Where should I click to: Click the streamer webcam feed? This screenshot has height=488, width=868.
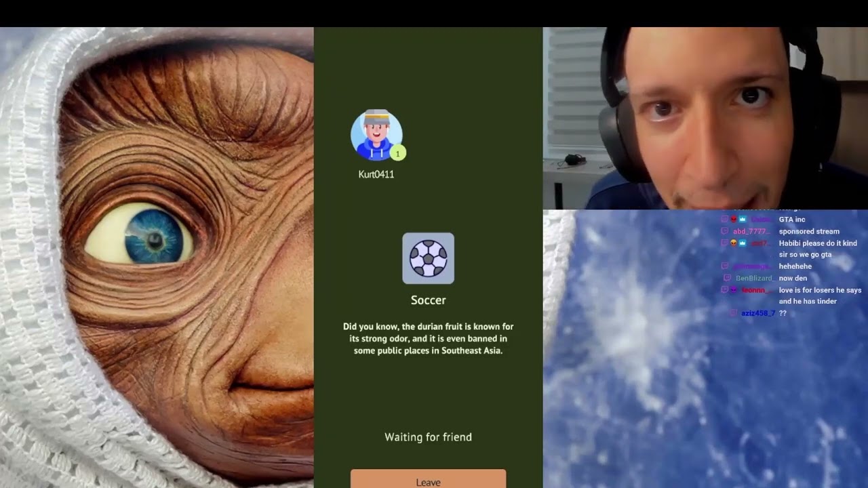705,118
